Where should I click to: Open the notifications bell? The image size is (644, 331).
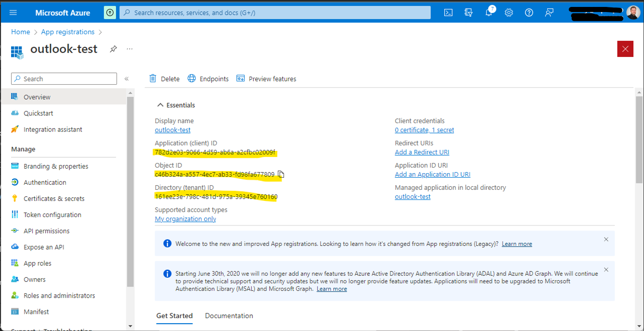489,12
